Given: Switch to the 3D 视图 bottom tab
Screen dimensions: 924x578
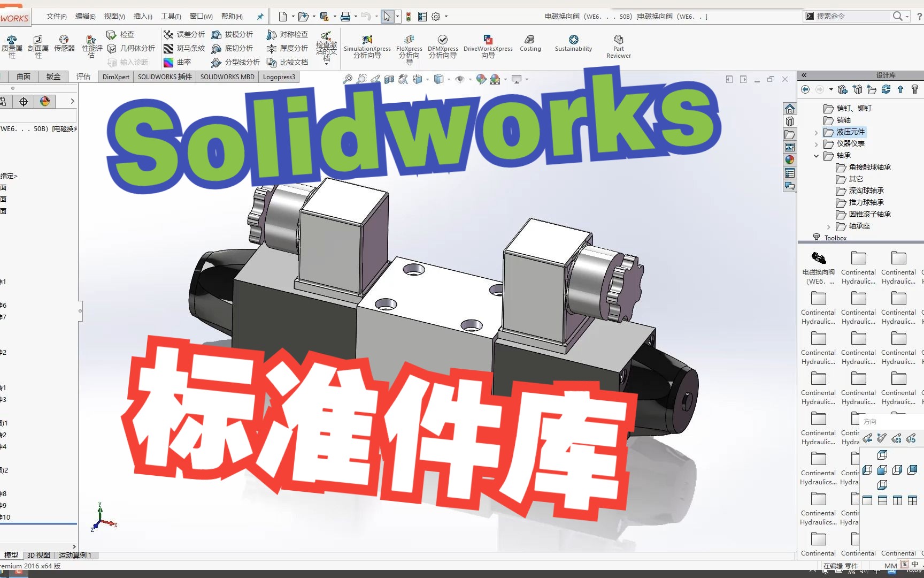Looking at the screenshot, I should coord(38,555).
